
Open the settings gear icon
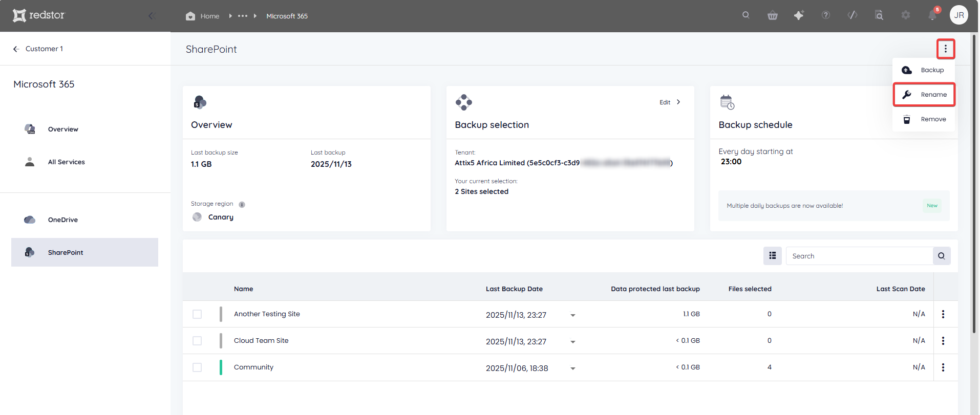tap(906, 15)
